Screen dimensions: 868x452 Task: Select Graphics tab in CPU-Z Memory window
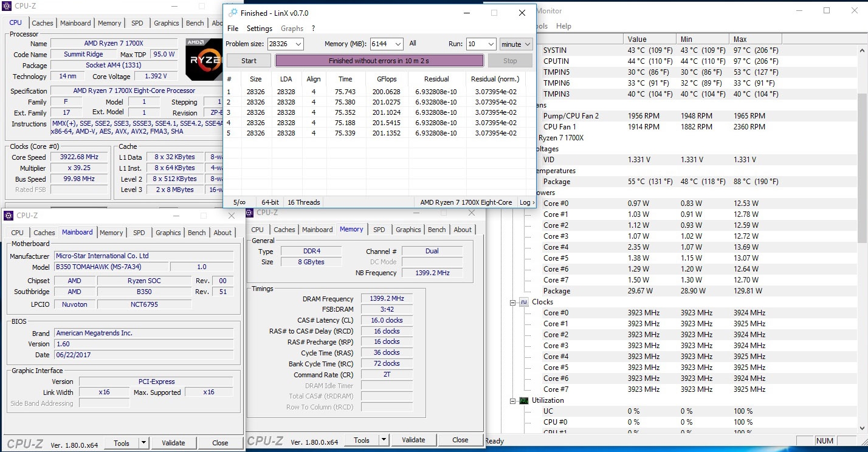(x=408, y=230)
